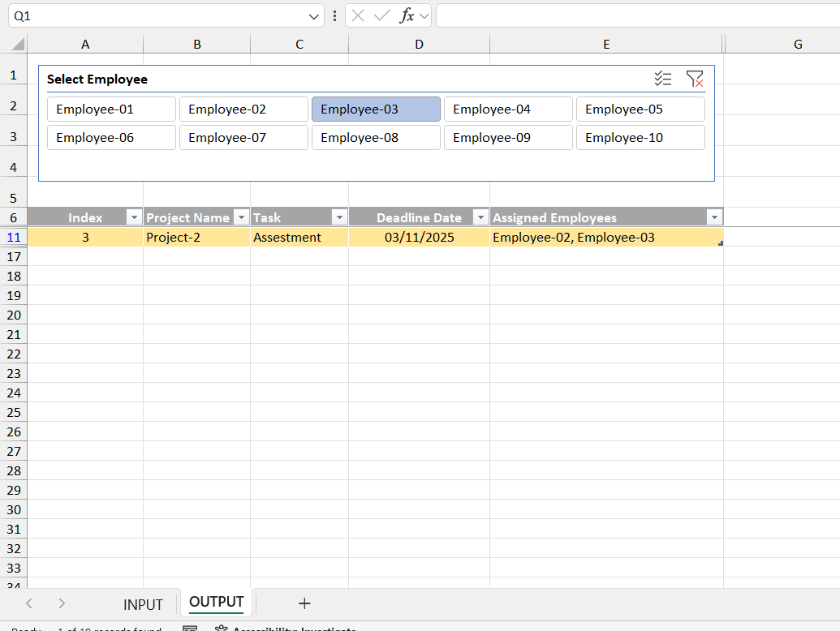
Task: Click the Select All corner triangle
Action: pos(17,44)
